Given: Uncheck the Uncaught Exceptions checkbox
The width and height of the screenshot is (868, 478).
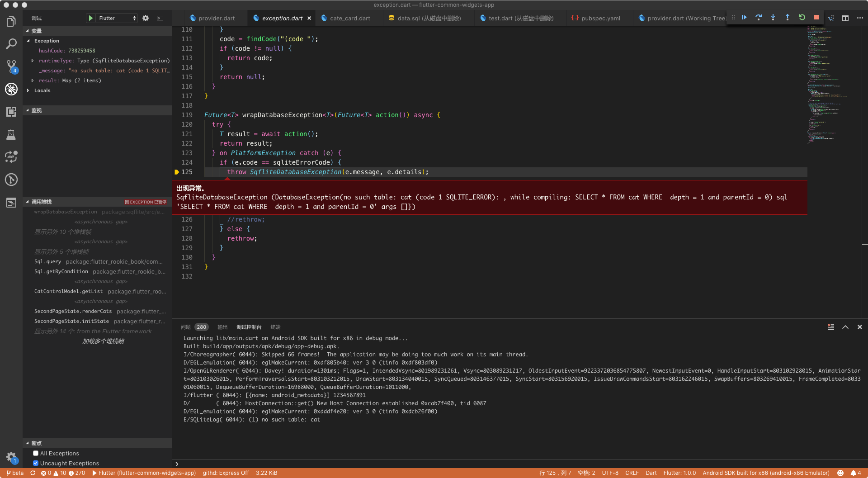Looking at the screenshot, I should [36, 463].
